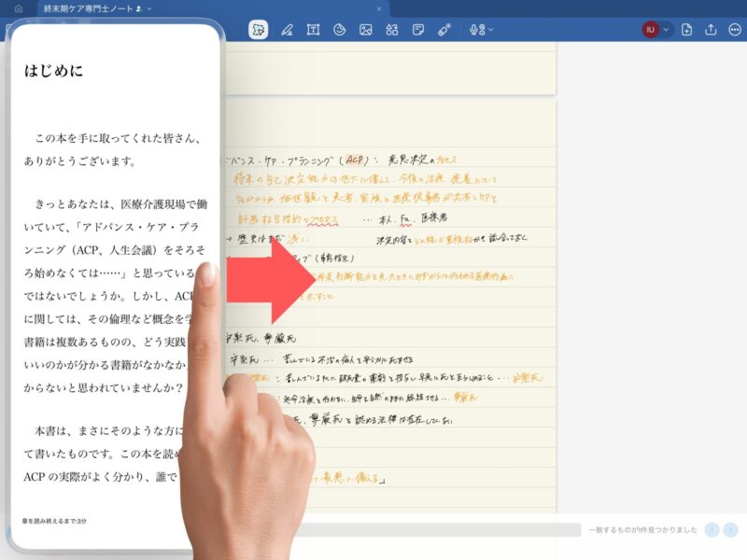This screenshot has height=560, width=747.
Task: Select the laser pointer tool
Action: point(444,30)
